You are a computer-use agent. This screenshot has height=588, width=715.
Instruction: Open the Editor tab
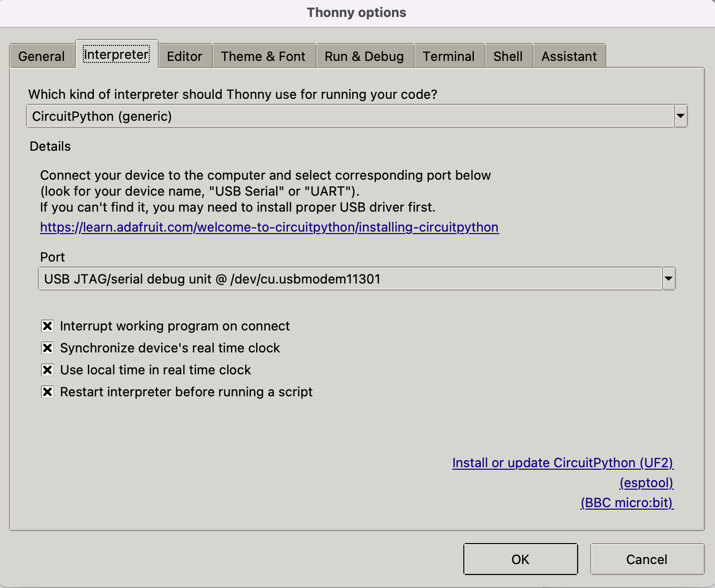tap(185, 56)
